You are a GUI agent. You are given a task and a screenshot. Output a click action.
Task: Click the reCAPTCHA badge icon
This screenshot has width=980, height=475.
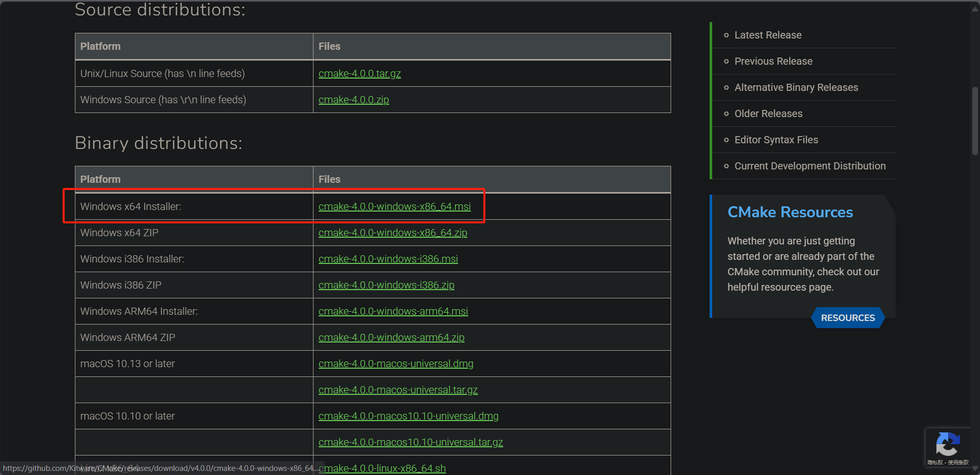[x=947, y=444]
